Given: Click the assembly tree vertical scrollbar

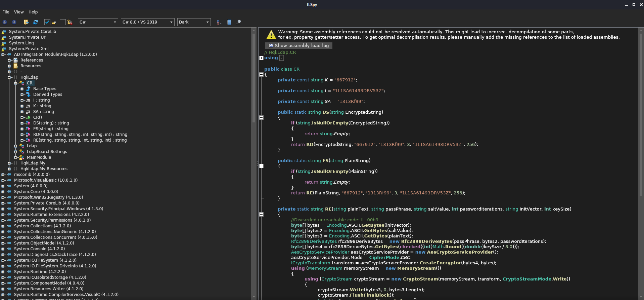Looking at the screenshot, I should pyautogui.click(x=254, y=77).
